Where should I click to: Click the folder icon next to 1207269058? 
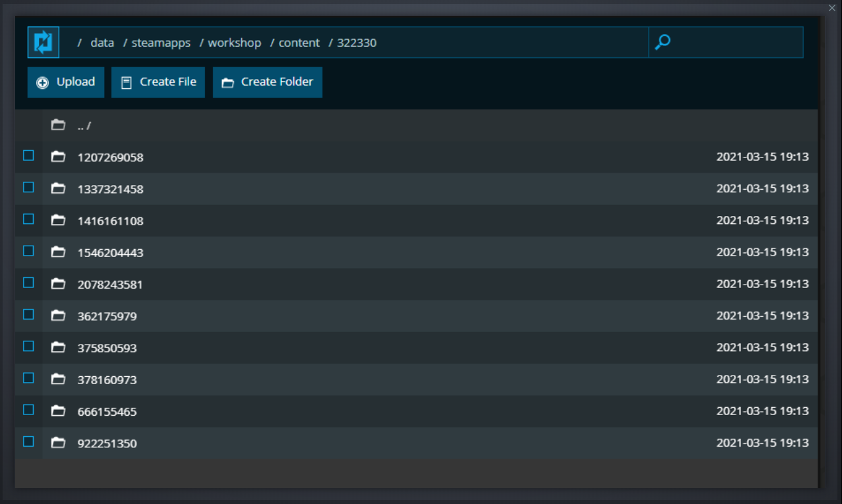coord(59,157)
